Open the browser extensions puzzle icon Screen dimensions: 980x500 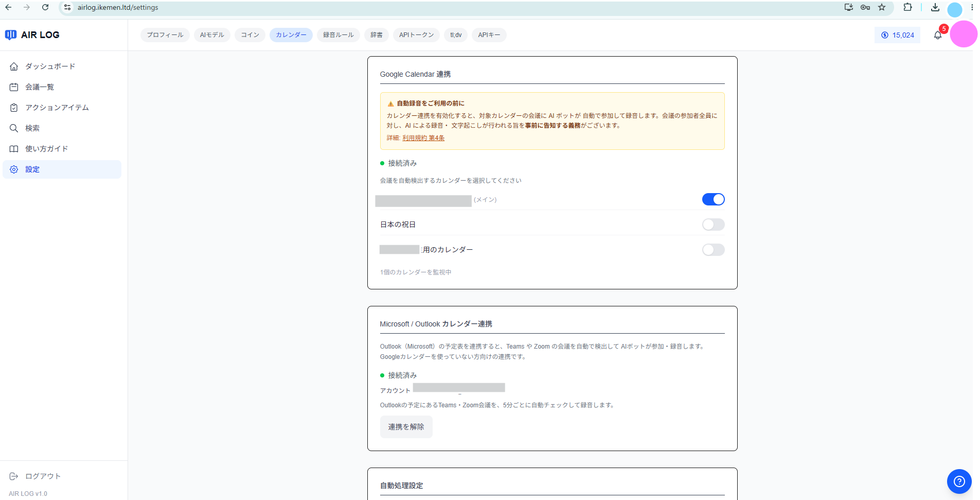(907, 7)
